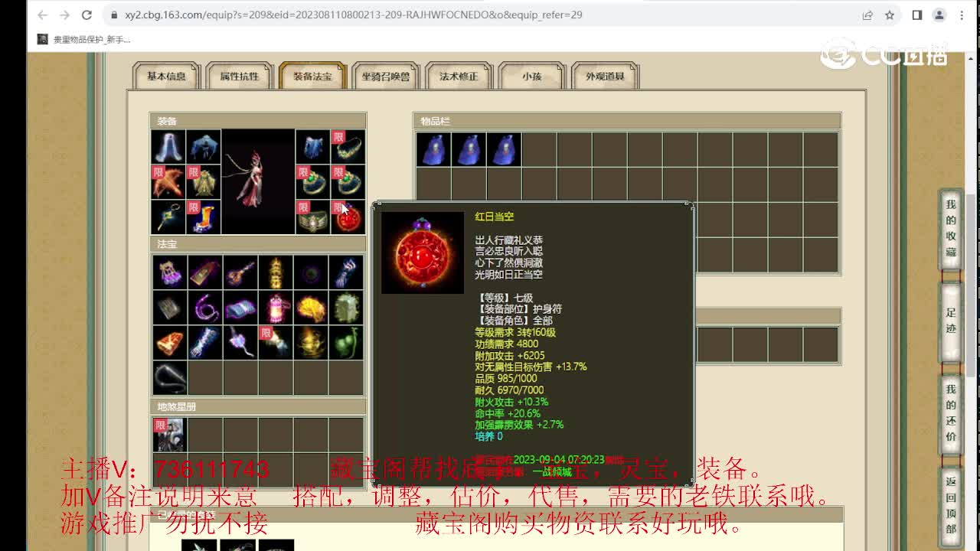Switch to the 法术修正 tab

(x=459, y=76)
